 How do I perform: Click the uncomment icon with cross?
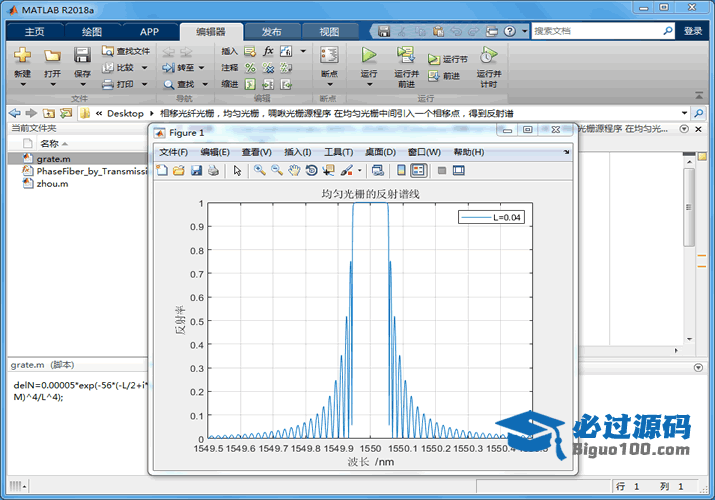[x=268, y=68]
